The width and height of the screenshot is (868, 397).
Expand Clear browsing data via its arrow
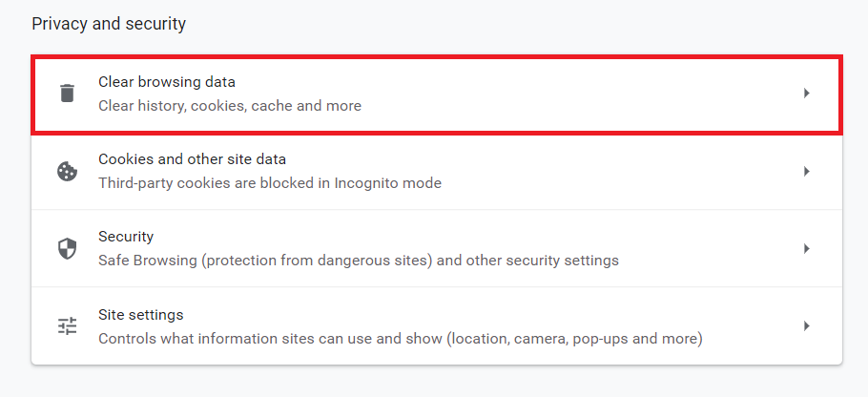point(807,93)
